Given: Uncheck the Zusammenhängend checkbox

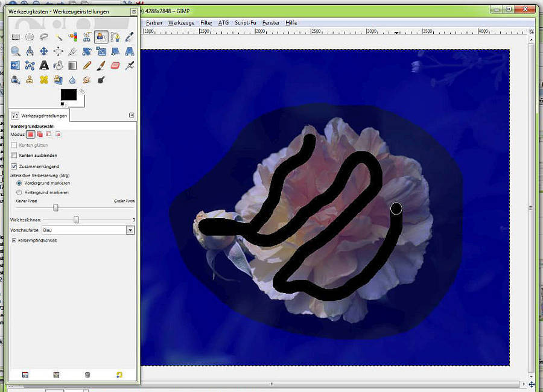Looking at the screenshot, I should (14, 166).
